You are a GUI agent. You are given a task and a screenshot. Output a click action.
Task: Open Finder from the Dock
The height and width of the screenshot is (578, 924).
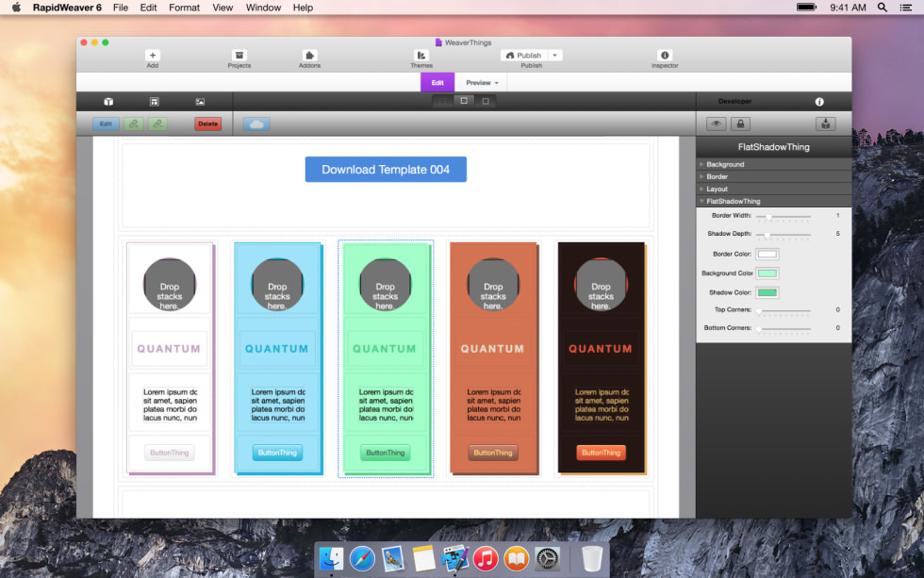coord(331,558)
